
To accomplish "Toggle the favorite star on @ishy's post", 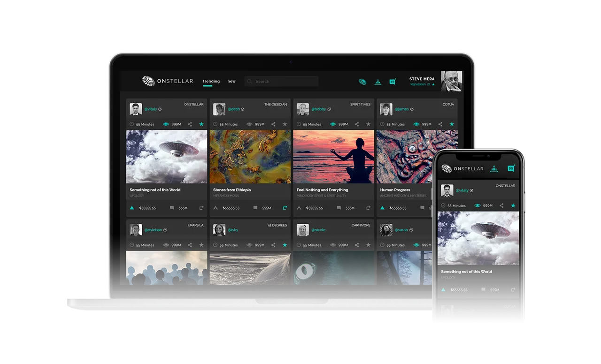I will 285,245.
